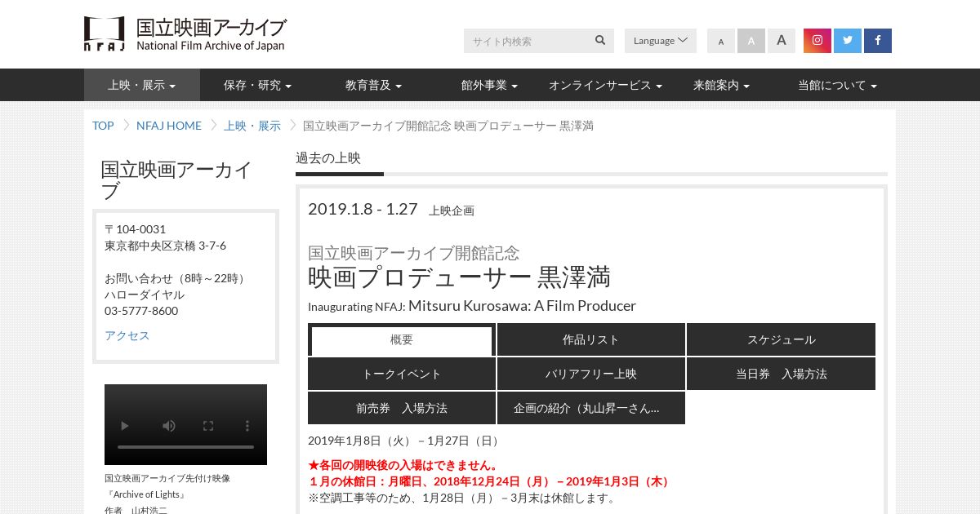Select the 当日券 入場方法 tab
Image resolution: width=980 pixels, height=514 pixels.
click(782, 374)
